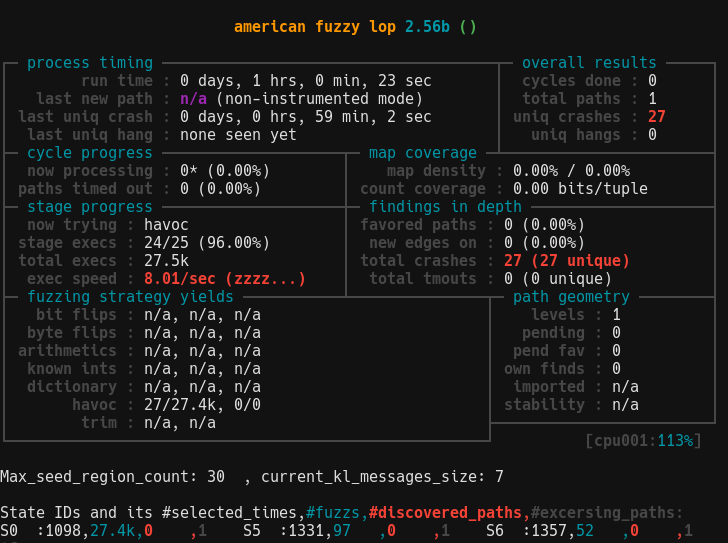
Task: Click the 'uniq hangs' label
Action: point(576,135)
